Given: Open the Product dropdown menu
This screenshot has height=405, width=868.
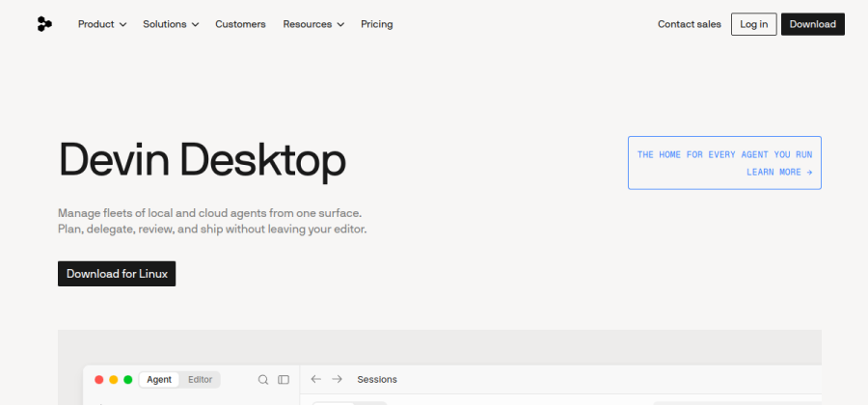Looking at the screenshot, I should pos(102,24).
